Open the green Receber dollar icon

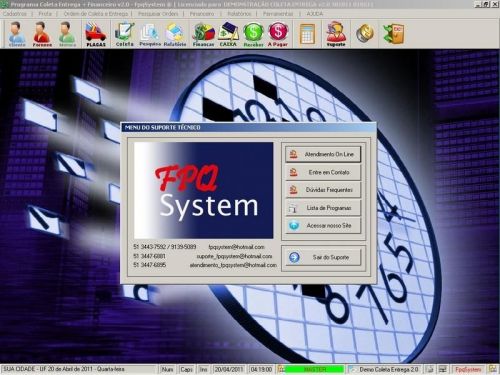253,34
